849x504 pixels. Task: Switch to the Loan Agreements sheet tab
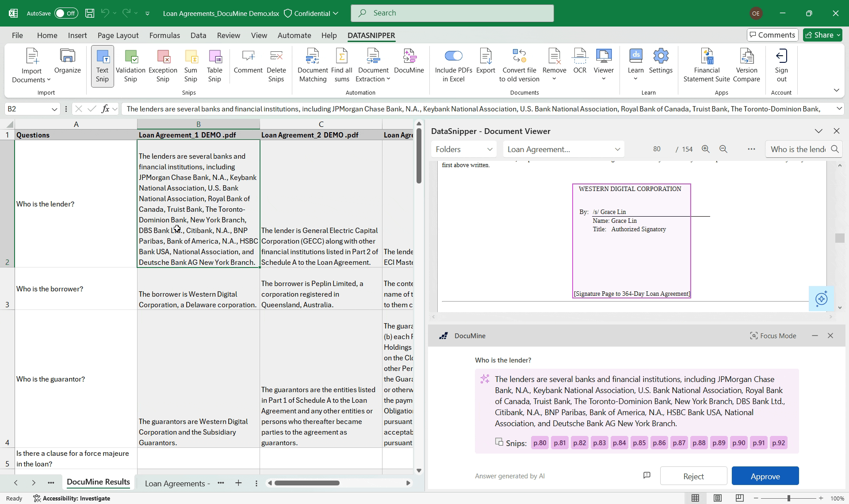(177, 484)
